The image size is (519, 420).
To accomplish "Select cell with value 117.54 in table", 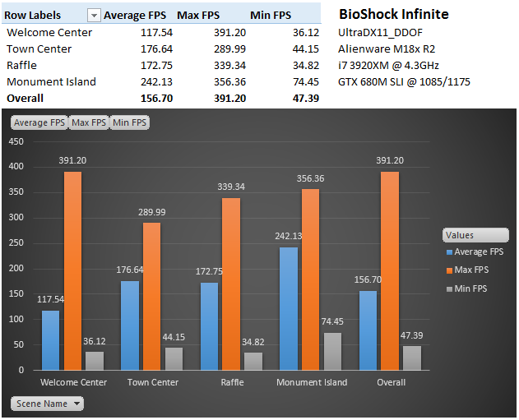I will coord(156,32).
